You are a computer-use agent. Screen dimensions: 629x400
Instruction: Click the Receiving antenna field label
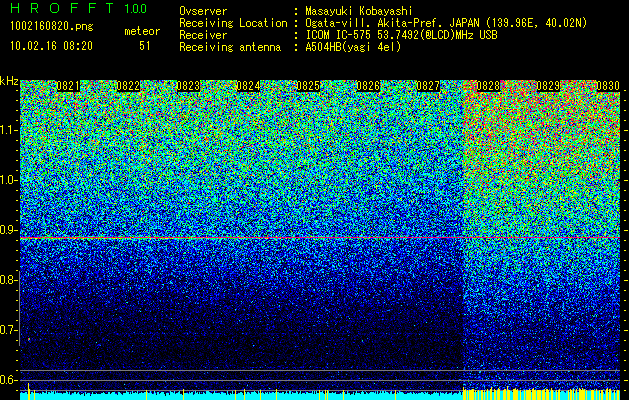click(x=230, y=47)
